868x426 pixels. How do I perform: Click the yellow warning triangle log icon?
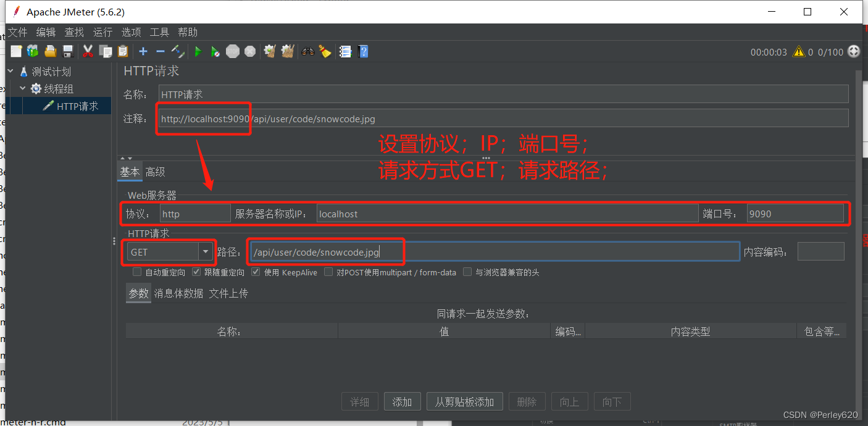[799, 52]
